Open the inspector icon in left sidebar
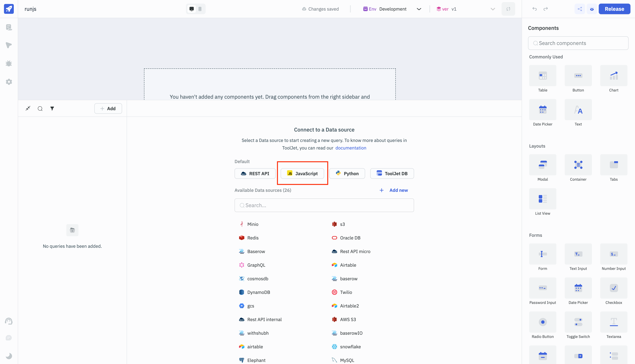The image size is (635, 364). tap(9, 45)
